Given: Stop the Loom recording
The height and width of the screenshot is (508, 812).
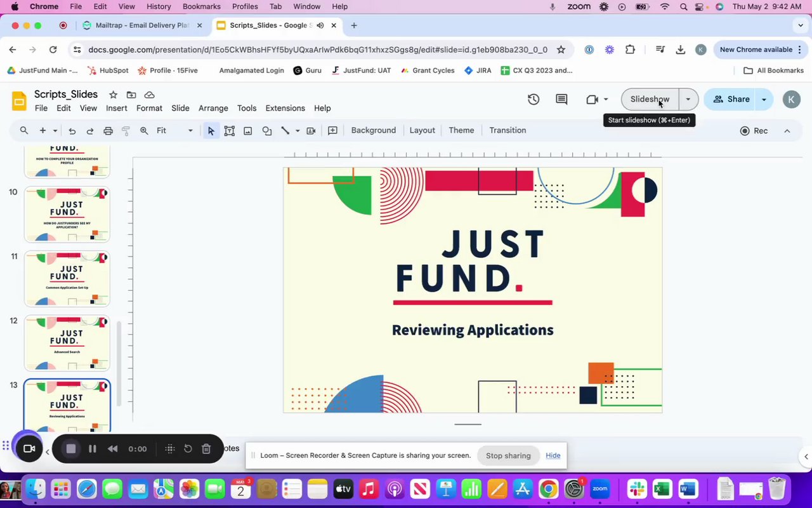Looking at the screenshot, I should [71, 449].
